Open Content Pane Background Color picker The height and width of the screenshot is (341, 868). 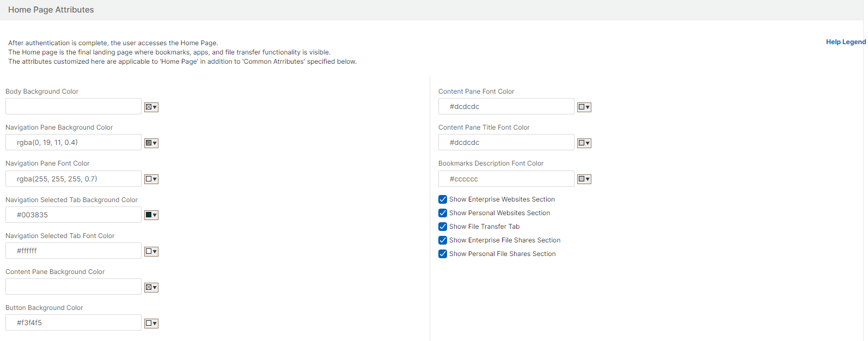coord(151,288)
